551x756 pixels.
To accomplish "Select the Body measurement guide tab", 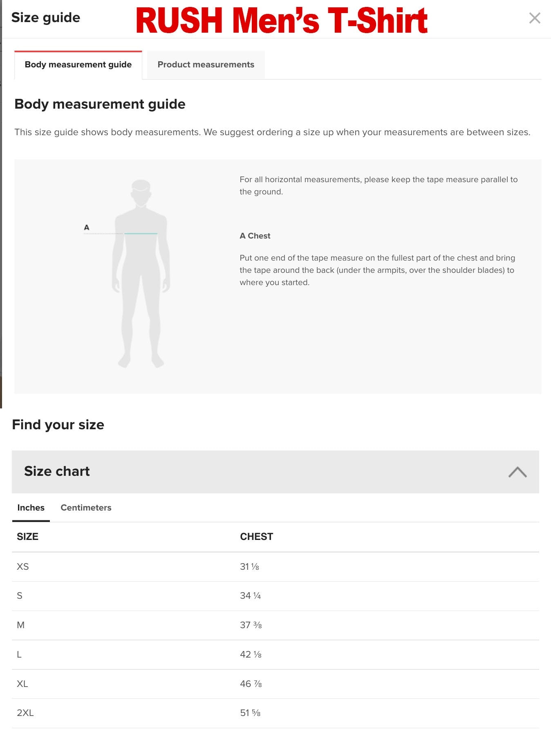I will click(x=78, y=65).
